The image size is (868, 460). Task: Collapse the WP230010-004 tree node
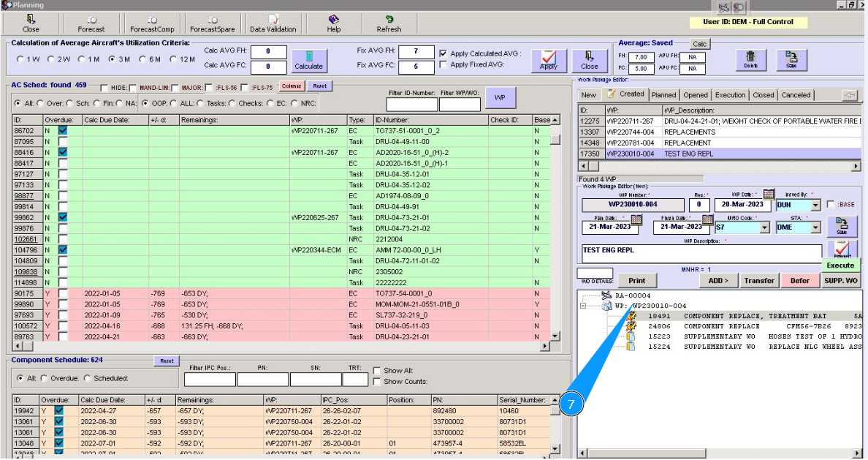582,306
